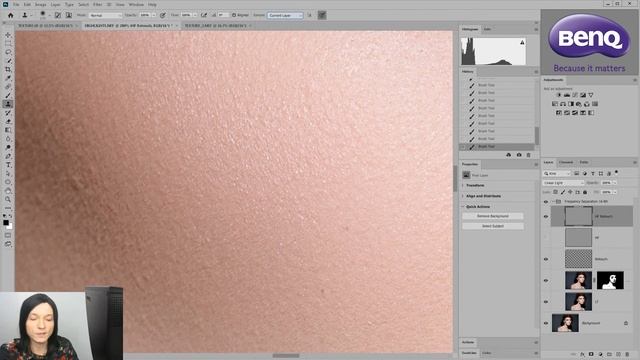640x360 pixels.
Task: Click the canvas horizontal scrollbar
Action: click(286, 356)
